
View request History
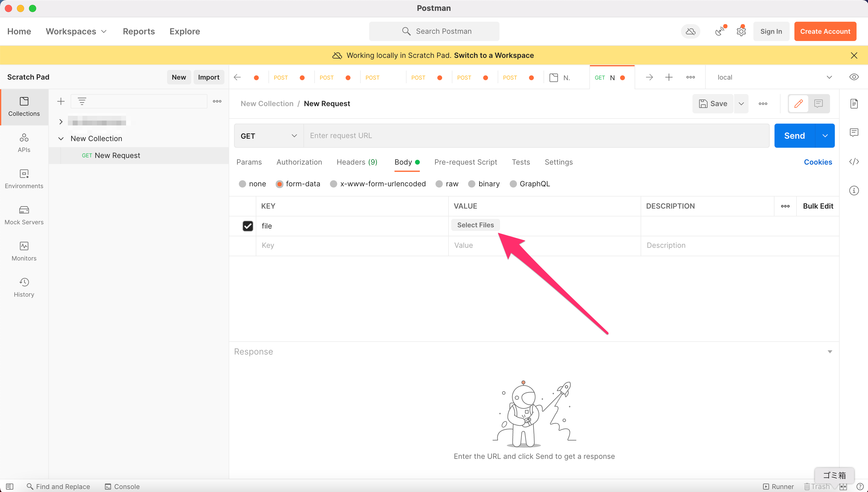24,287
